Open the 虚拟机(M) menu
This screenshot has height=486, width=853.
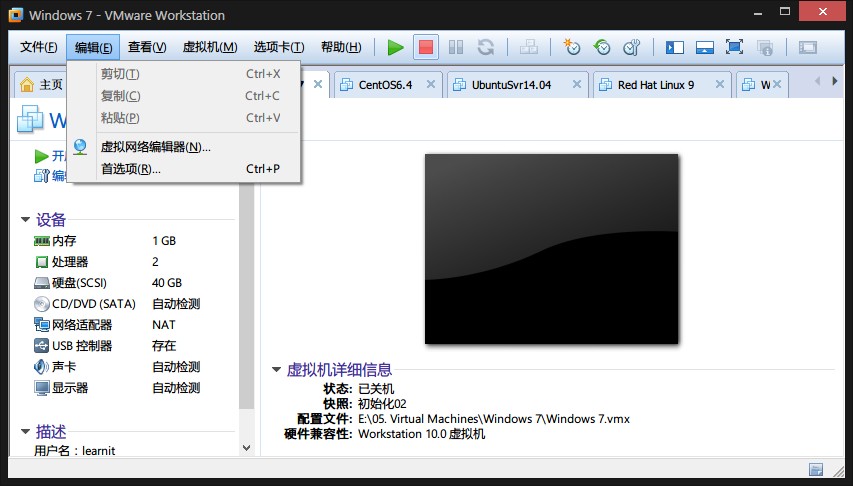pos(210,47)
